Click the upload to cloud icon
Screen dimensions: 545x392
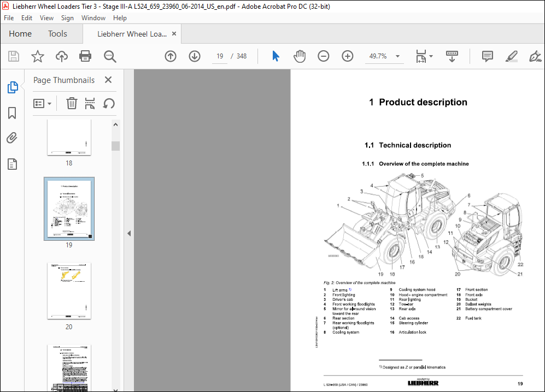(x=62, y=56)
